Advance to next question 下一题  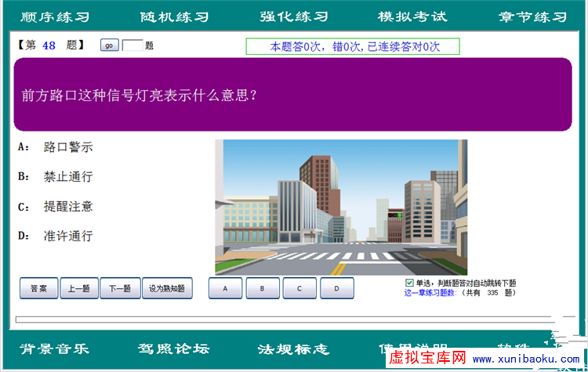[x=120, y=288]
